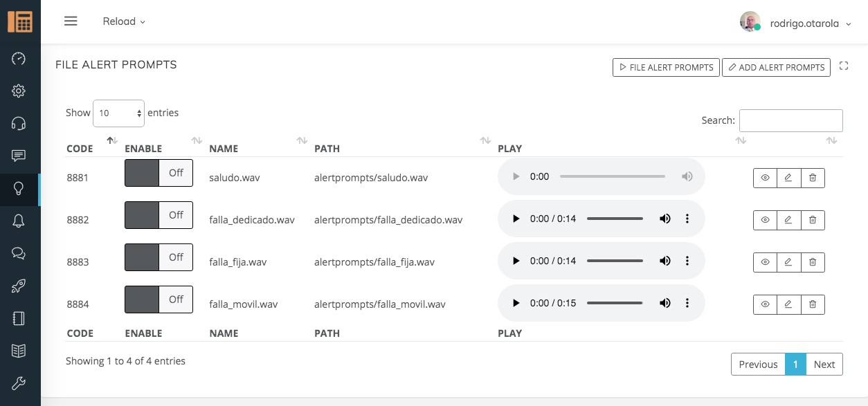
Task: Click the lightbulb icon in sidebar
Action: pyautogui.click(x=19, y=189)
